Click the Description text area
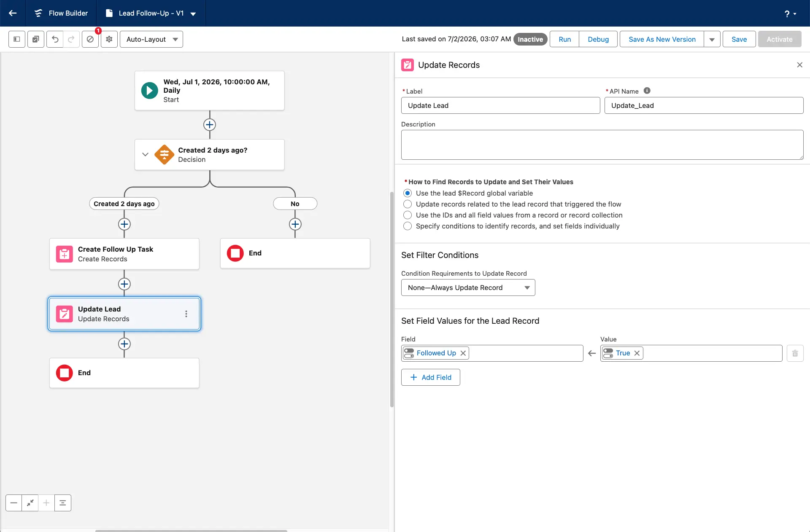 point(602,145)
